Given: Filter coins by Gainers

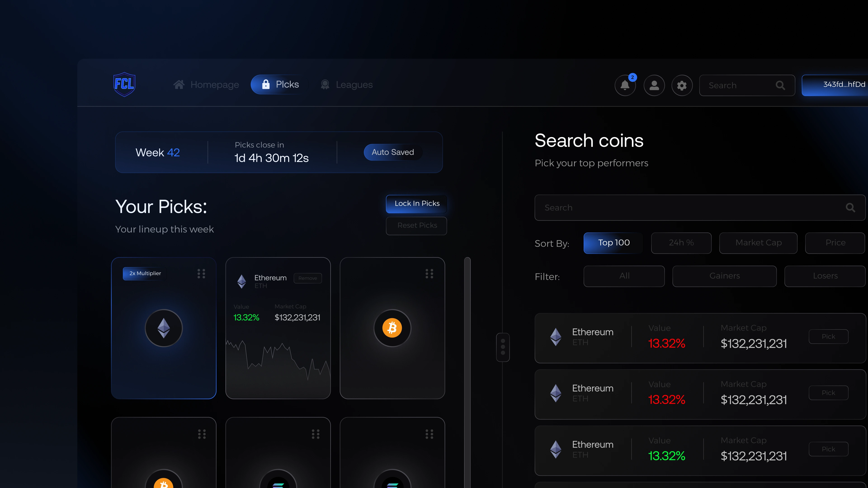Looking at the screenshot, I should pyautogui.click(x=724, y=276).
